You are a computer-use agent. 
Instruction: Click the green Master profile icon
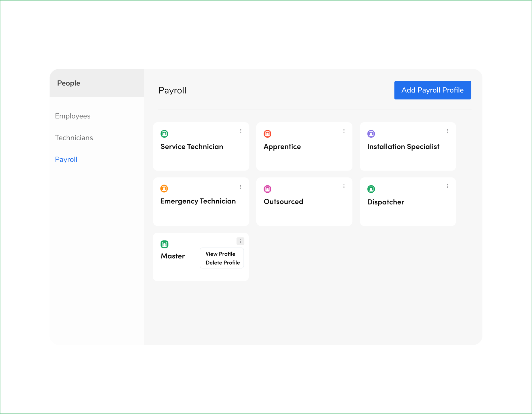click(164, 244)
